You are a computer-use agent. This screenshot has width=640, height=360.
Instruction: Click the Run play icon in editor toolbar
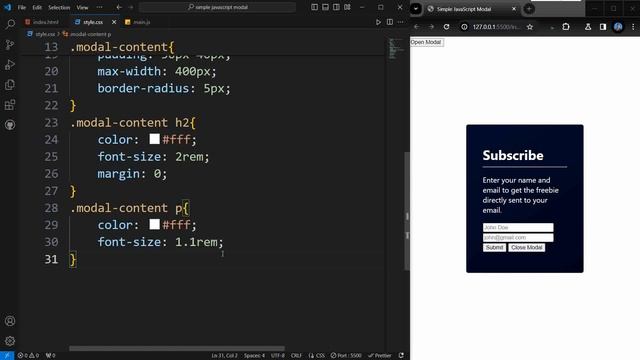[x=378, y=22]
